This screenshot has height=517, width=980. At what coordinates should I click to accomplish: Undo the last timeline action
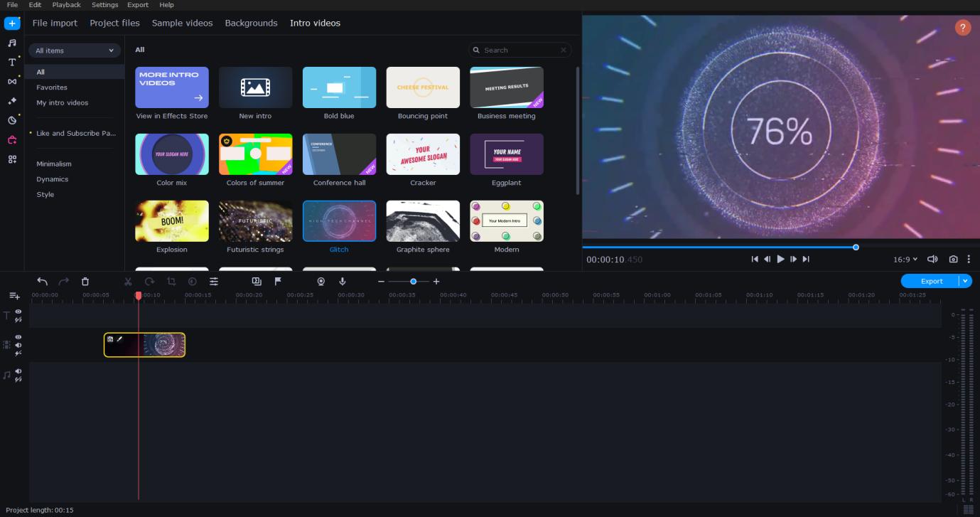coord(43,282)
